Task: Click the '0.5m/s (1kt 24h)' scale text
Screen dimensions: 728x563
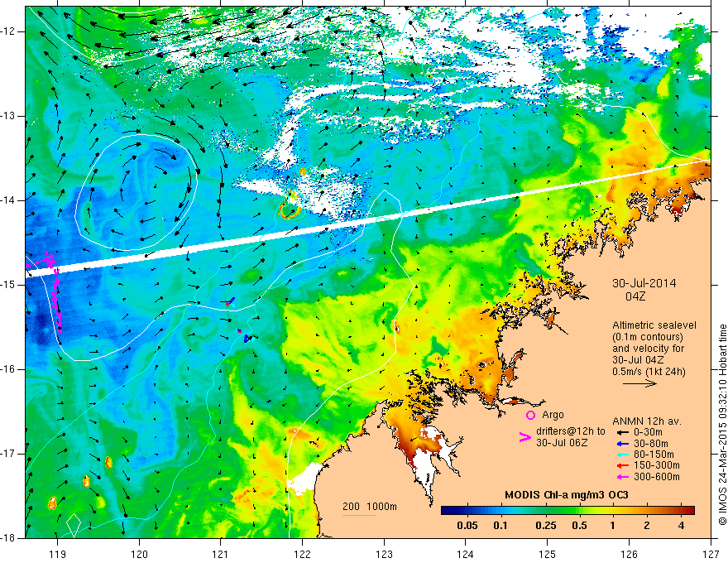Action: coord(649,372)
